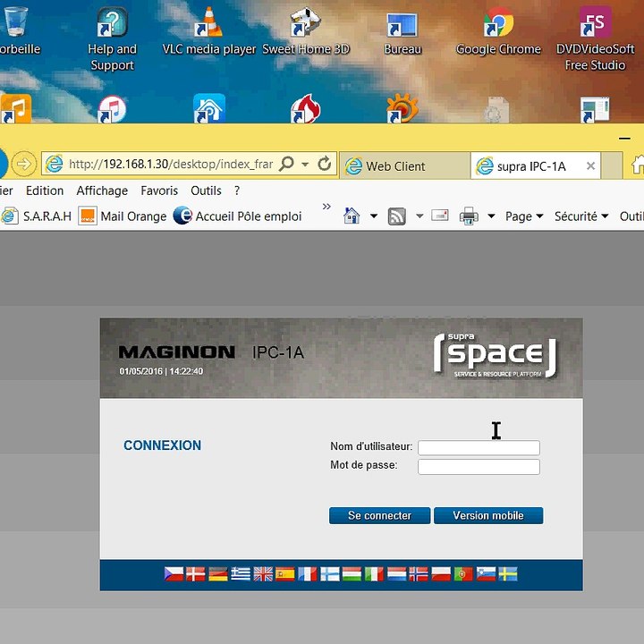The height and width of the screenshot is (644, 644).
Task: Select the Spanish flag language
Action: [x=285, y=573]
